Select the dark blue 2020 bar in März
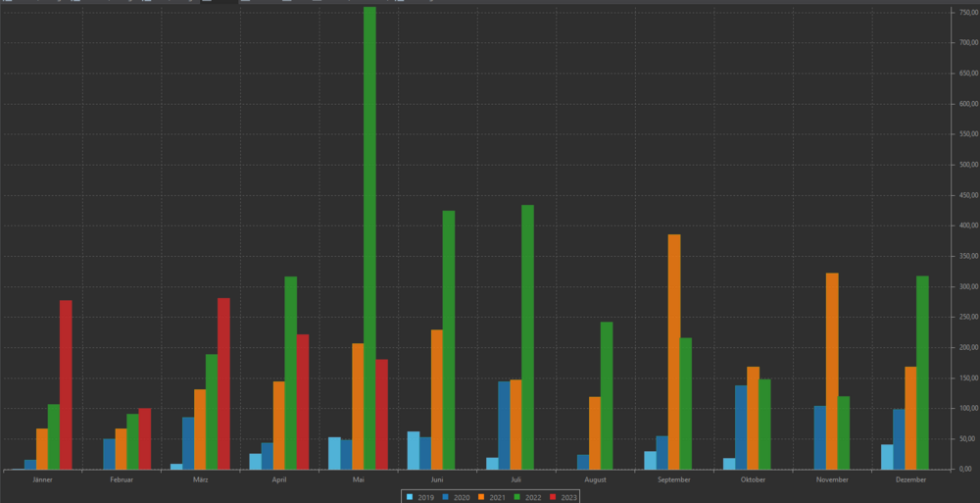 (x=188, y=443)
